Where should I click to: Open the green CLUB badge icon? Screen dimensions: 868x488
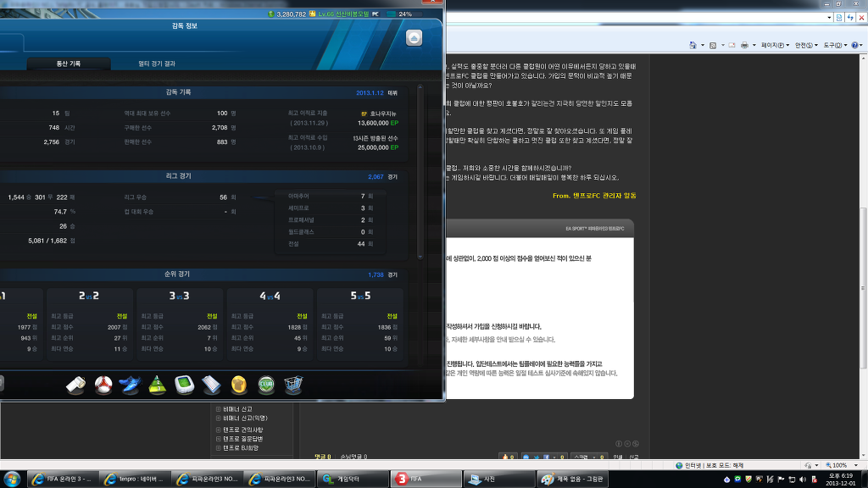(x=266, y=385)
